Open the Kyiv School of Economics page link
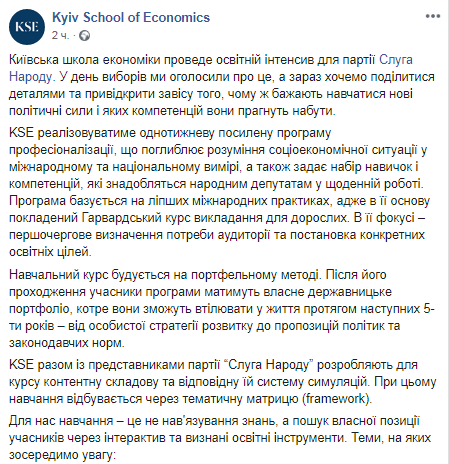This screenshot has width=449, height=464. 131,18
